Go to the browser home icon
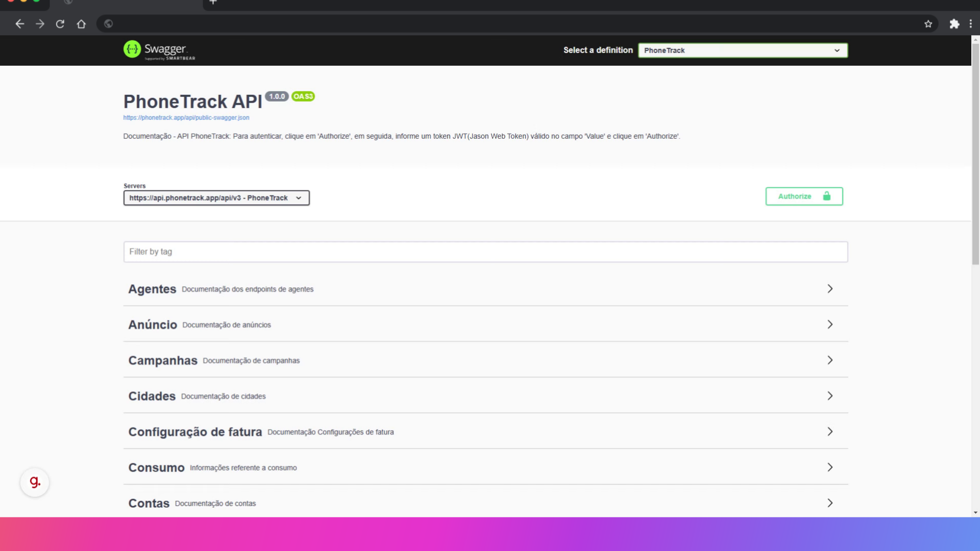The width and height of the screenshot is (980, 551). click(x=81, y=24)
